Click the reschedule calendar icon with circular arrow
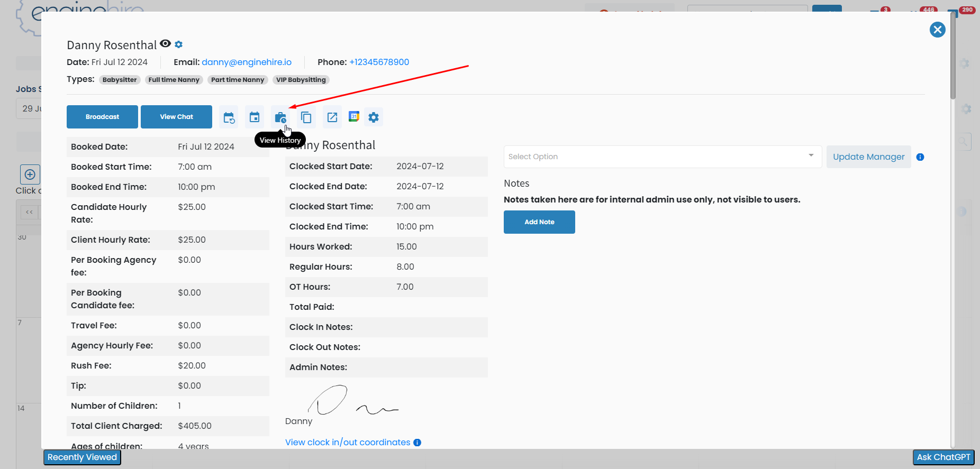980x469 pixels. click(229, 117)
